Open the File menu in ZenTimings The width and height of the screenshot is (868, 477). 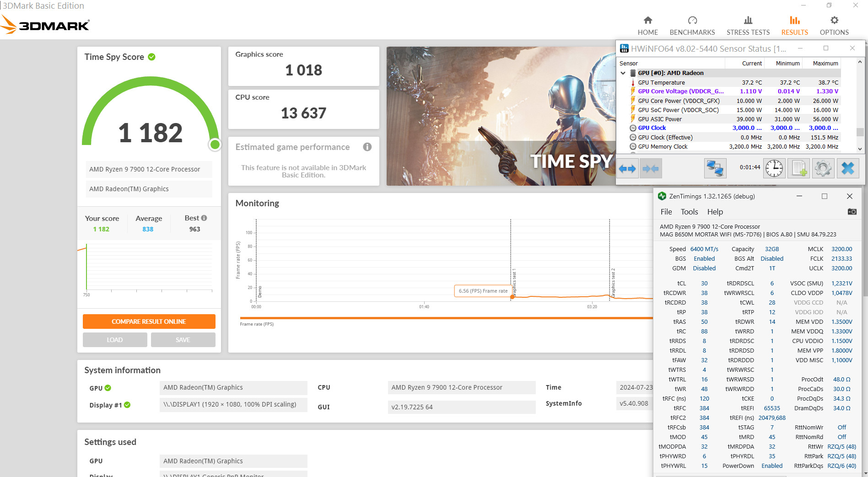coord(666,212)
